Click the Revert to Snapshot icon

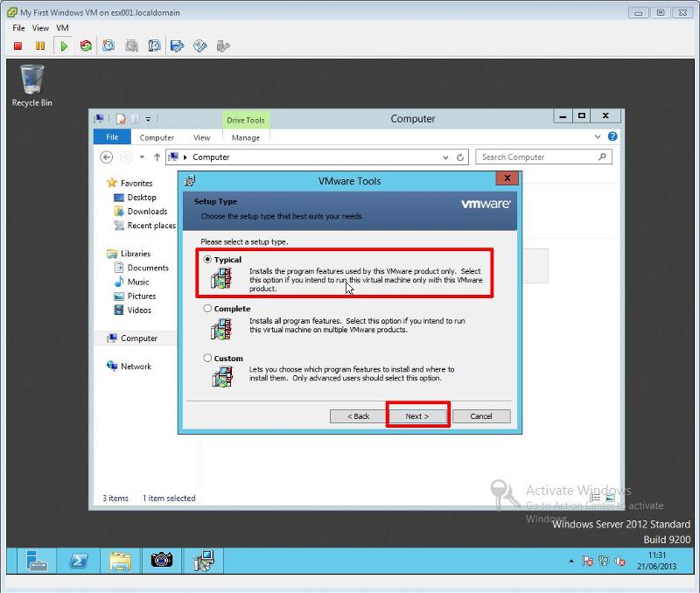pos(132,45)
